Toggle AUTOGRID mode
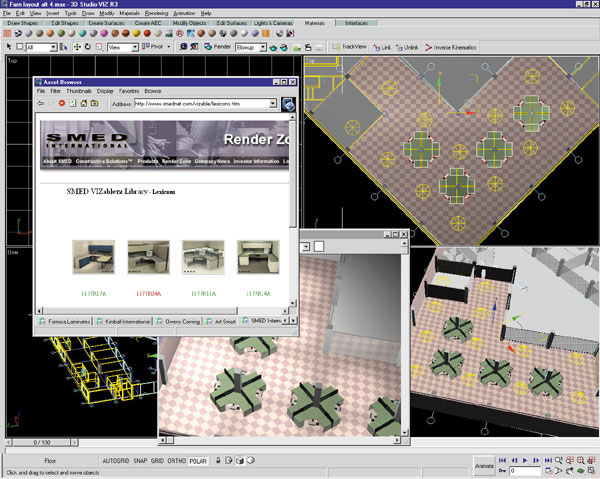600x479 pixels. tap(116, 461)
